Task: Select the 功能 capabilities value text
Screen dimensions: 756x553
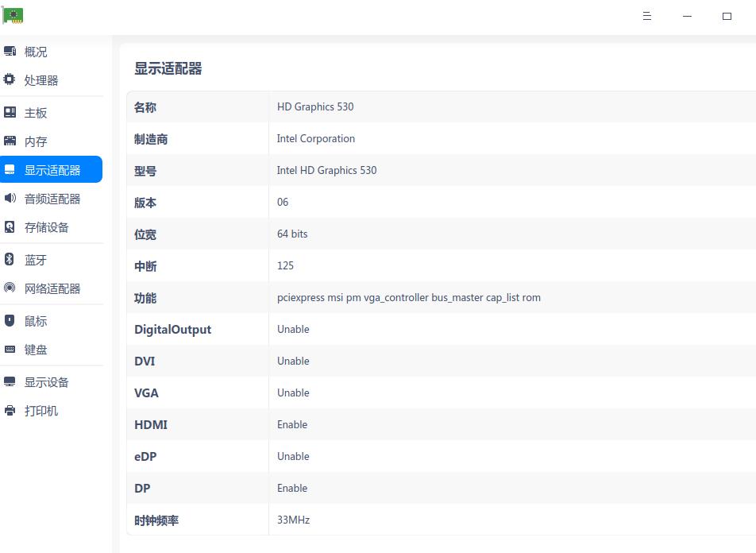Action: pos(408,297)
